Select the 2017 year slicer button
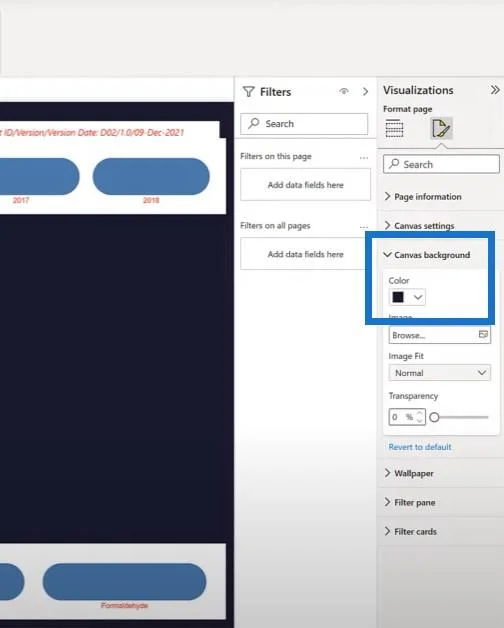The width and height of the screenshot is (504, 628). coord(39,177)
